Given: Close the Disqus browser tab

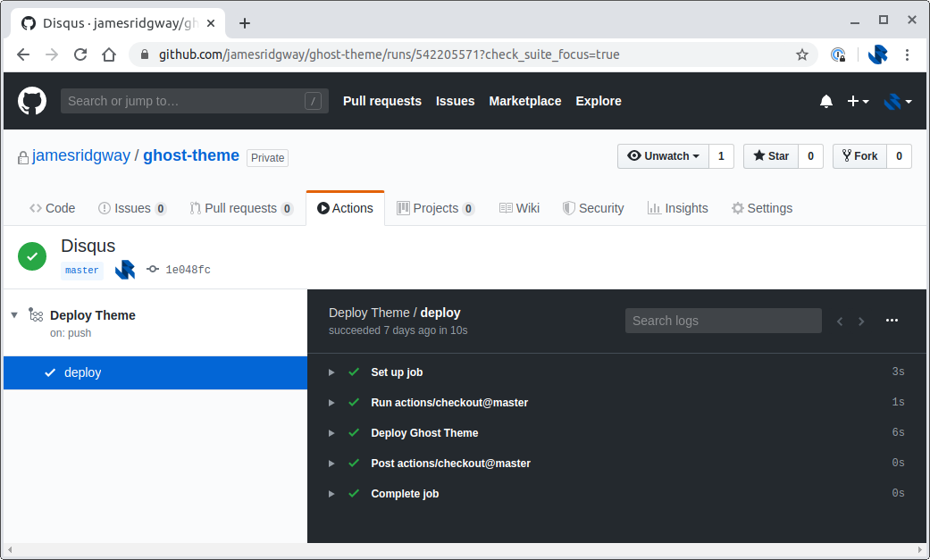Looking at the screenshot, I should (x=211, y=23).
